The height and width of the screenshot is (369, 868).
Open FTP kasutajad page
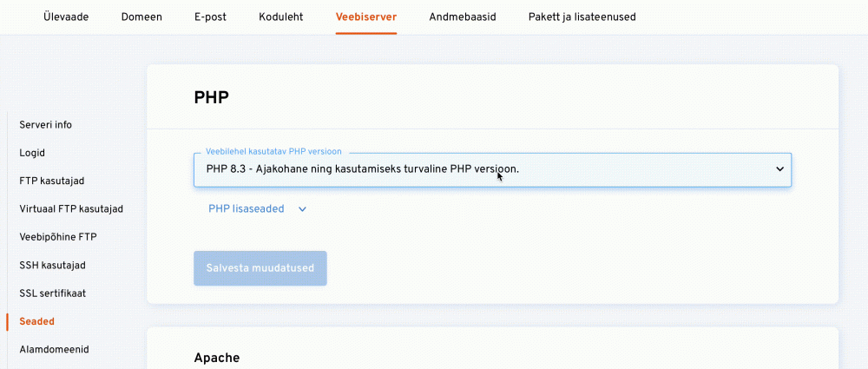coord(51,181)
